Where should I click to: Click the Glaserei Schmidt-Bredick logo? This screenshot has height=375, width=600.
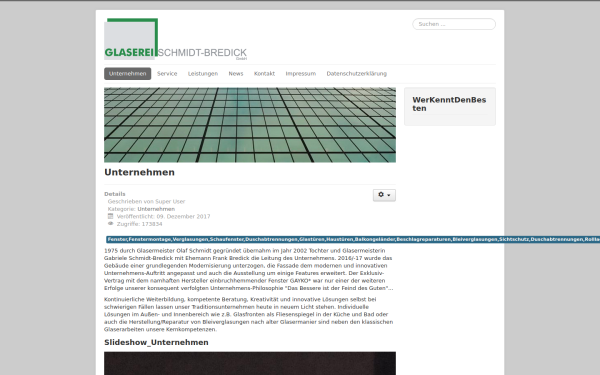point(176,39)
